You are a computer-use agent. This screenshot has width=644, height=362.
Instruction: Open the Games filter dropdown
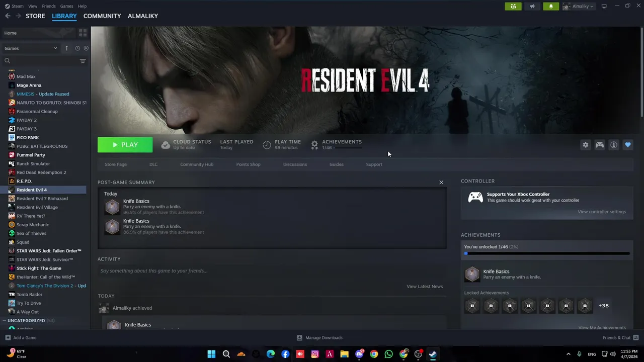point(31,48)
